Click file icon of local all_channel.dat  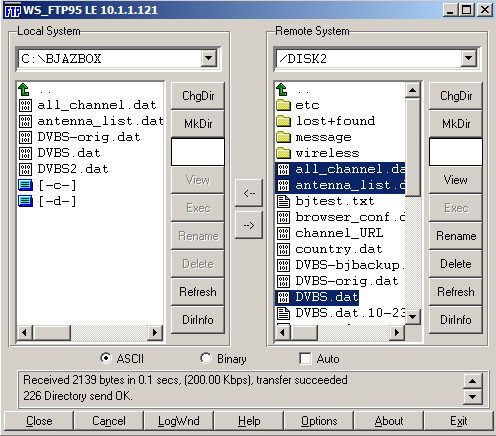(25, 105)
